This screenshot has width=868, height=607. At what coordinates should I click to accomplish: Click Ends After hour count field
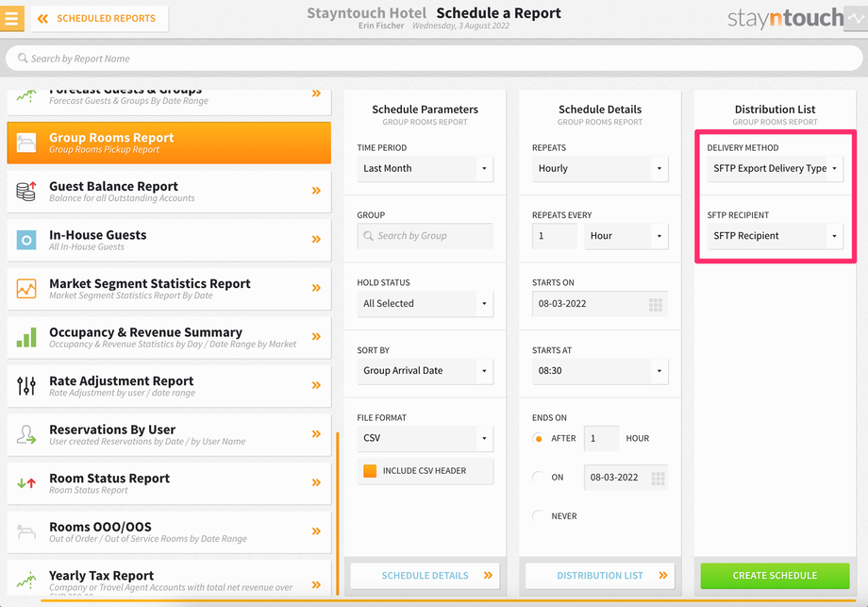(601, 438)
